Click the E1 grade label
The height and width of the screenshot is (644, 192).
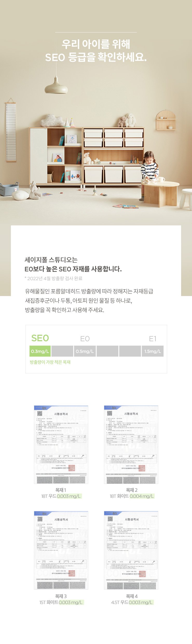(x=153, y=339)
